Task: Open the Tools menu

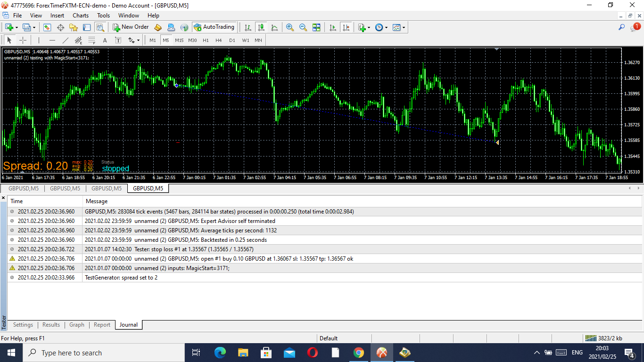Action: pyautogui.click(x=103, y=15)
